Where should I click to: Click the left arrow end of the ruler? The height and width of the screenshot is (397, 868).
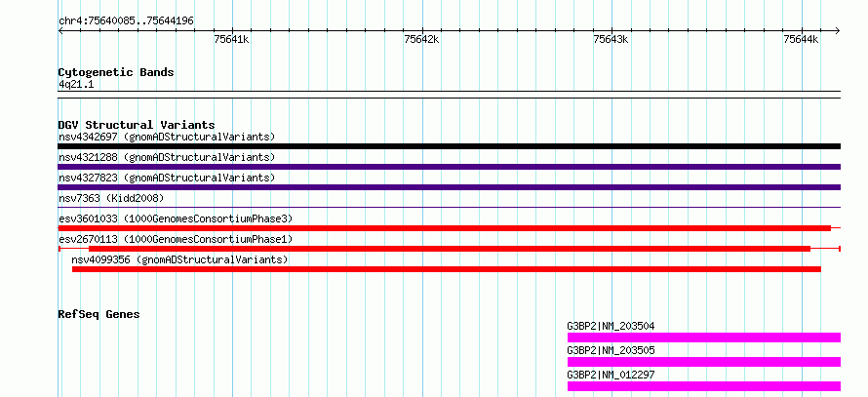[60, 31]
